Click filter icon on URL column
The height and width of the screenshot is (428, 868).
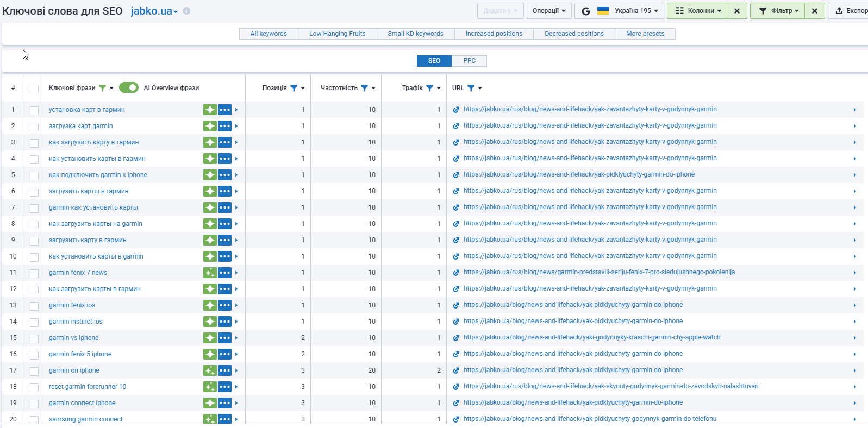click(471, 88)
